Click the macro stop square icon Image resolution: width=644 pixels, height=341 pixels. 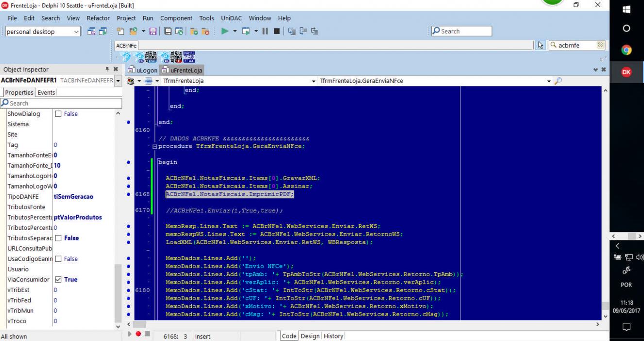coord(147,334)
